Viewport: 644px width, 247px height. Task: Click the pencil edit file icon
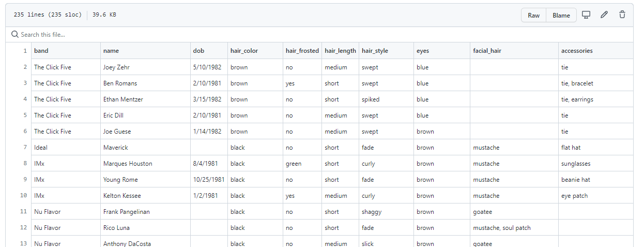(x=604, y=15)
